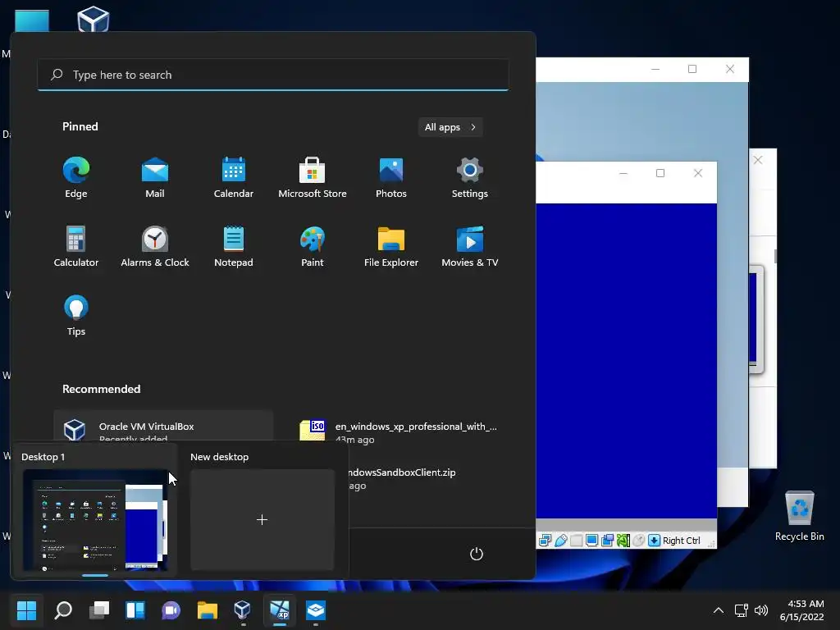Click the Start menu Power button

click(477, 554)
